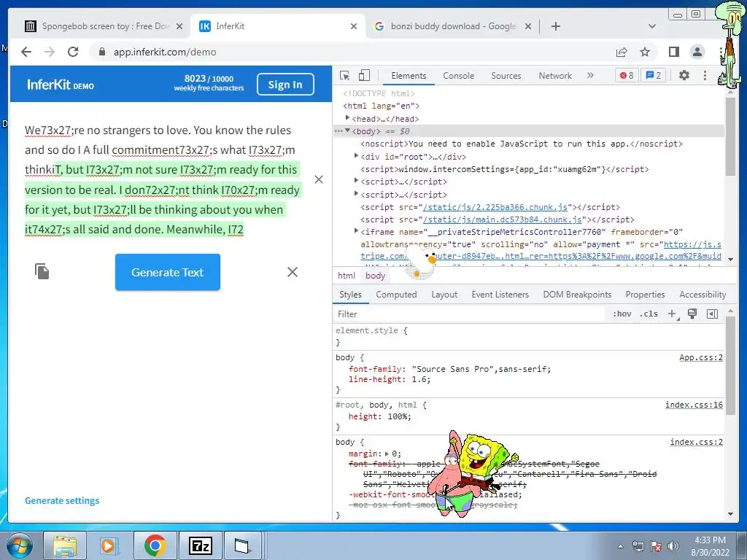Open the DevTools three-dot customize menu

click(x=705, y=75)
